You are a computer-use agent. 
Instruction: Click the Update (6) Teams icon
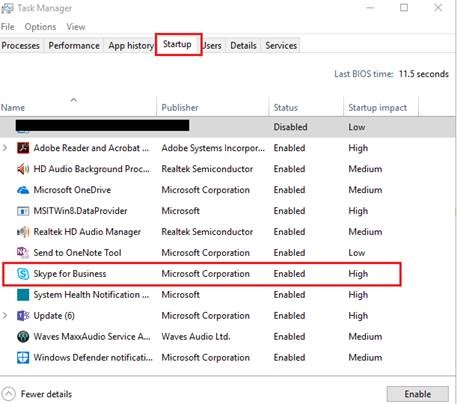click(x=23, y=316)
